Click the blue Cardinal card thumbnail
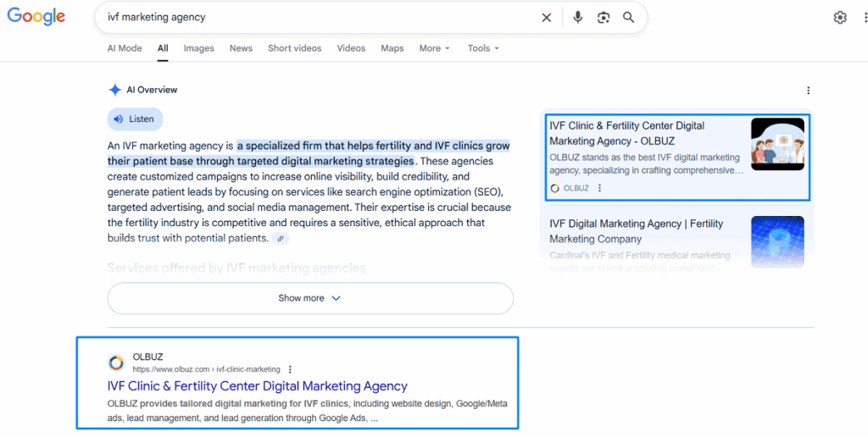Screen dimensions: 868x437 [777, 241]
